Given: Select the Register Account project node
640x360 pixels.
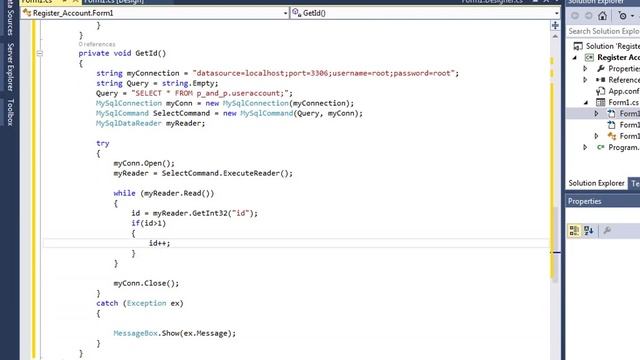Looking at the screenshot, I should tap(612, 58).
